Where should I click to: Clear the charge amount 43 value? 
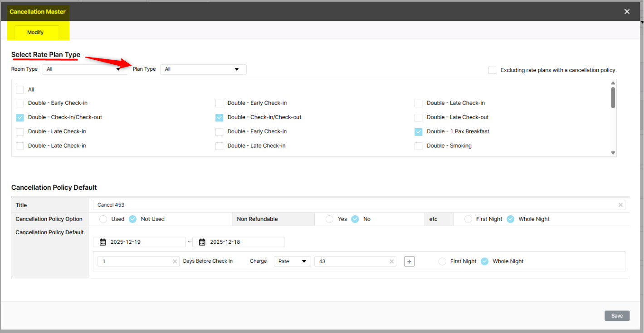[391, 261]
